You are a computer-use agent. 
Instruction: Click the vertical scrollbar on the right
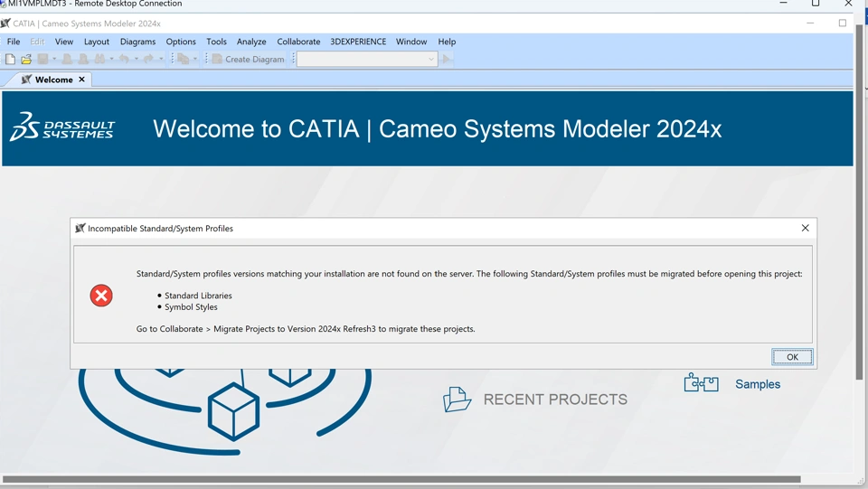(859, 202)
